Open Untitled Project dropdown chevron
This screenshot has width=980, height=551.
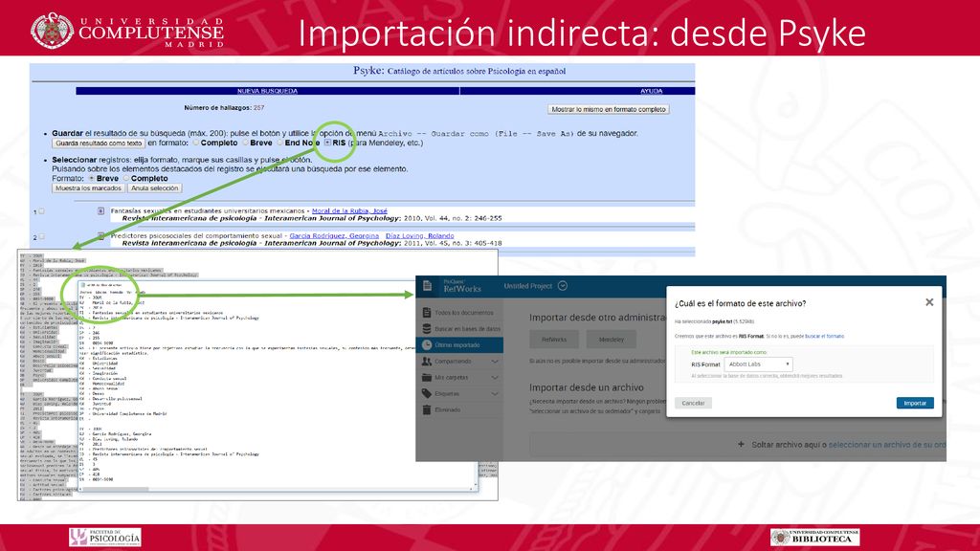coord(563,285)
